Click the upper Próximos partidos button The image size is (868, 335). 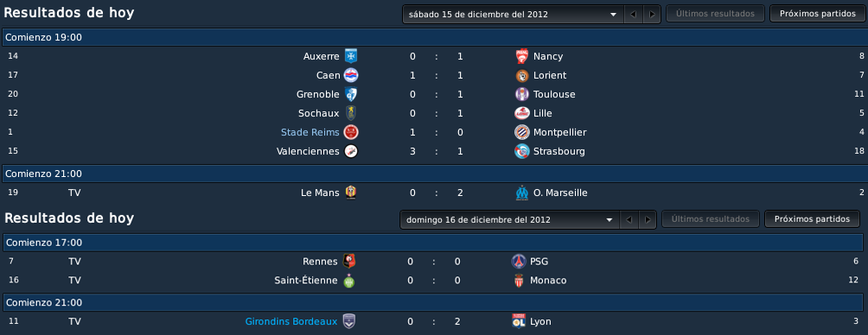(818, 14)
